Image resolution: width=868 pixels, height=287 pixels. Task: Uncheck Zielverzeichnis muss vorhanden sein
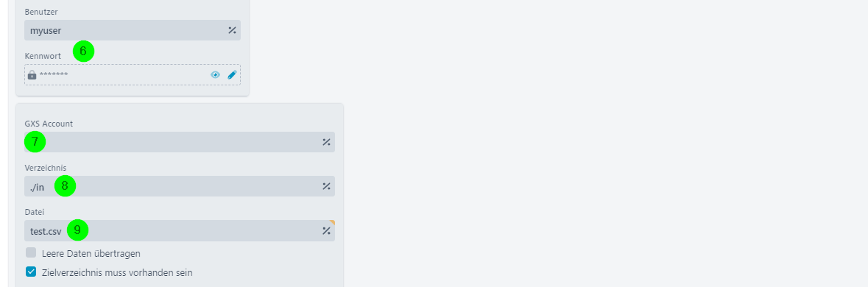coord(31,272)
